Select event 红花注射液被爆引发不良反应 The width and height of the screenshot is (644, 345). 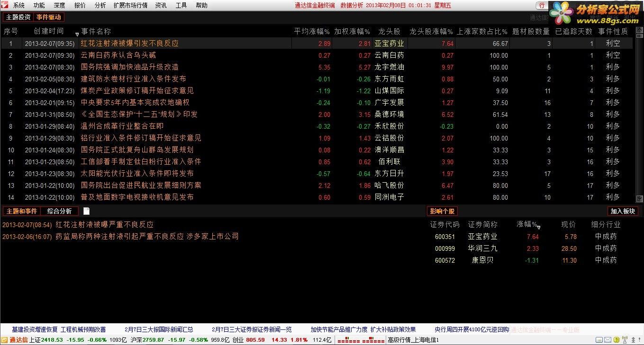[130, 43]
